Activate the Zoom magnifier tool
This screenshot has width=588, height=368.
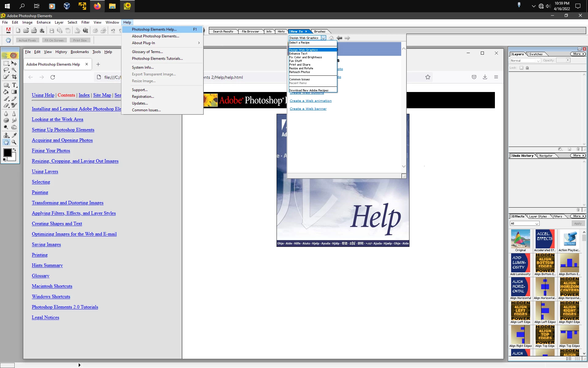point(14,142)
